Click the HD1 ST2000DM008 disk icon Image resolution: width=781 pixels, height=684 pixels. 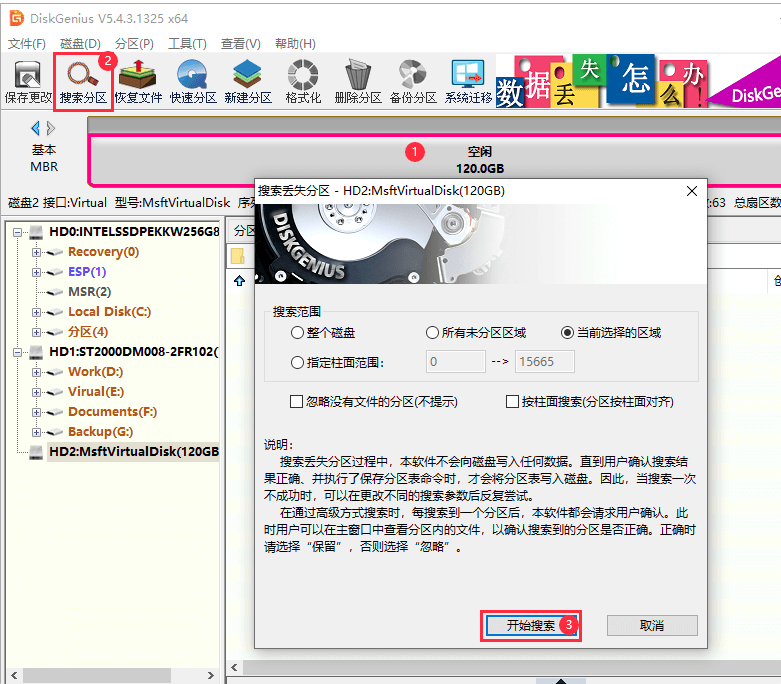click(x=36, y=352)
